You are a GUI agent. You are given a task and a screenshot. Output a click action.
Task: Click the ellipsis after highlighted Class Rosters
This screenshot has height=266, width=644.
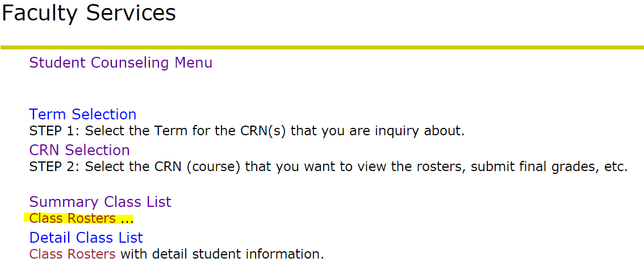tap(127, 219)
